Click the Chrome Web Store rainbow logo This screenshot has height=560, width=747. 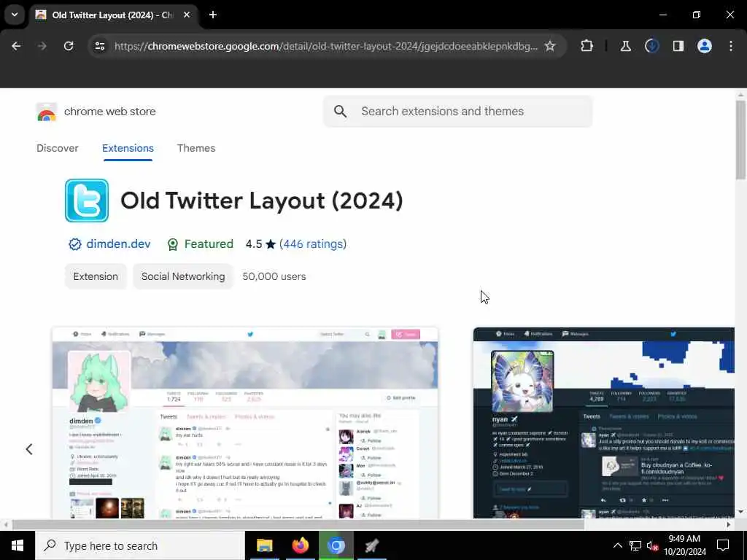coord(46,112)
